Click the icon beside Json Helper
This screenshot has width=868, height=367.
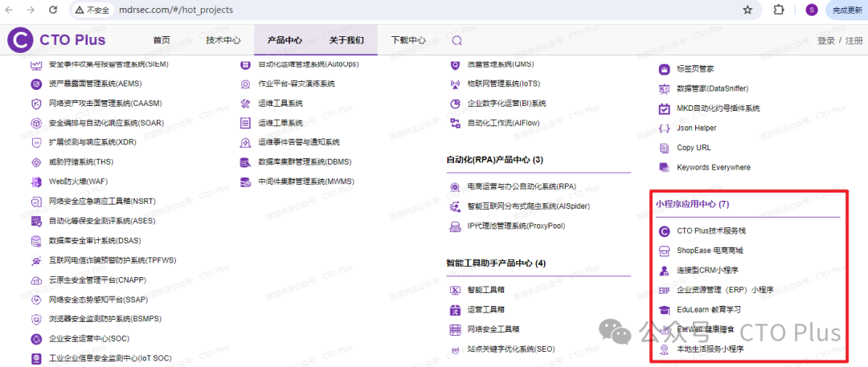pos(665,128)
